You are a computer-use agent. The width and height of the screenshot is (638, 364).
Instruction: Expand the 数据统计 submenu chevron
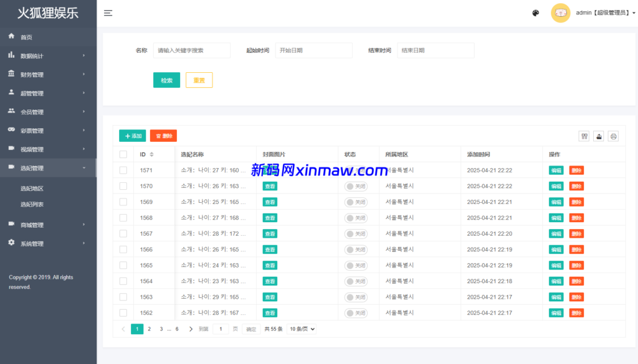(x=84, y=55)
